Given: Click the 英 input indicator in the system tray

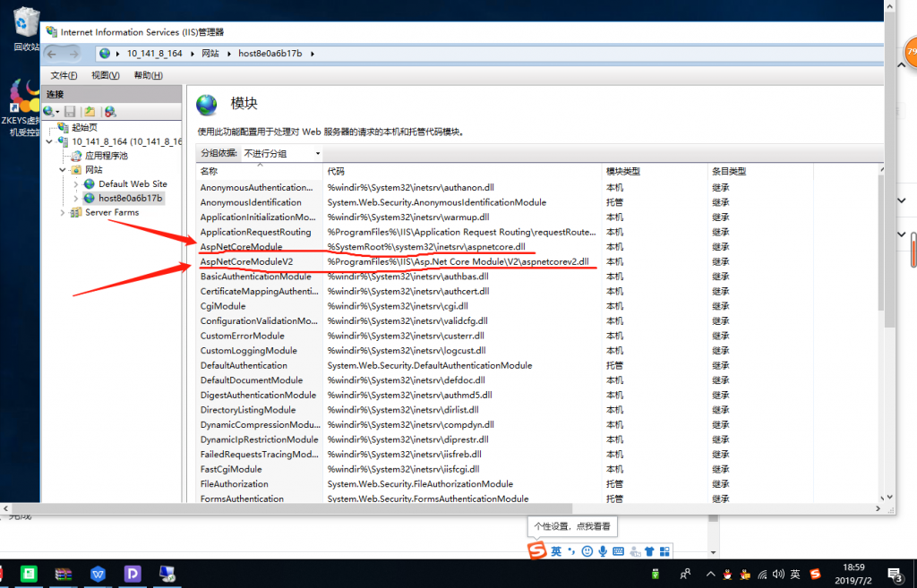Looking at the screenshot, I should point(795,574).
